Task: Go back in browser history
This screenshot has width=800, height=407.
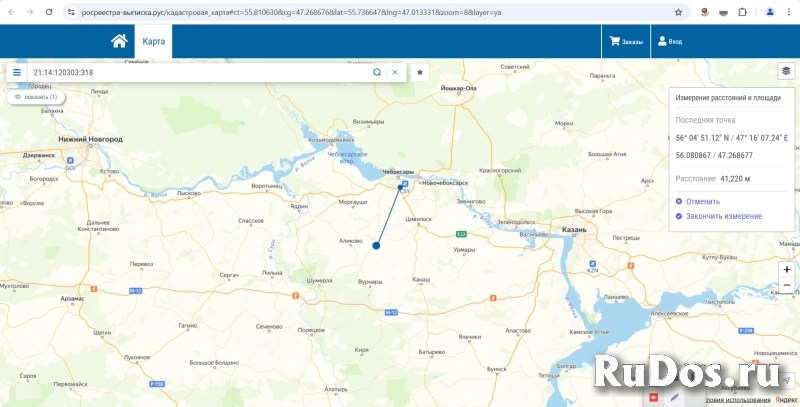Action: (x=11, y=12)
